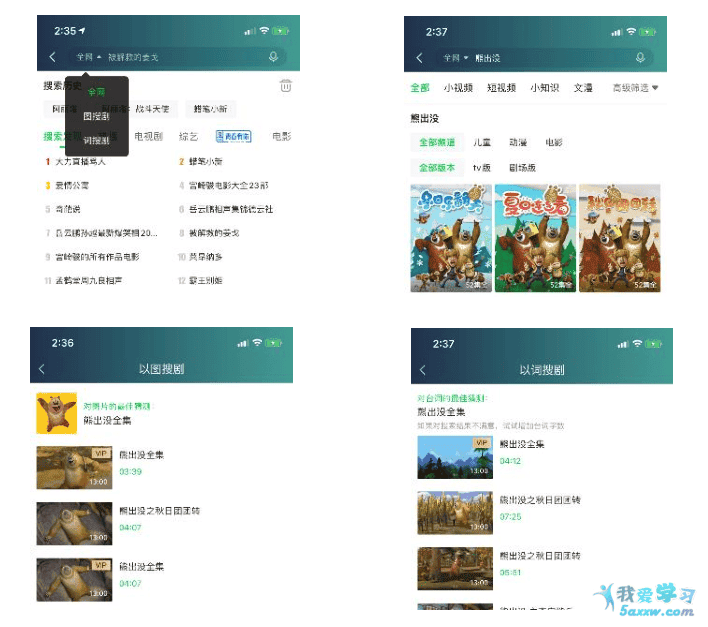The height and width of the screenshot is (627, 708).
Task: Open 文漫 tab
Action: coord(583,88)
